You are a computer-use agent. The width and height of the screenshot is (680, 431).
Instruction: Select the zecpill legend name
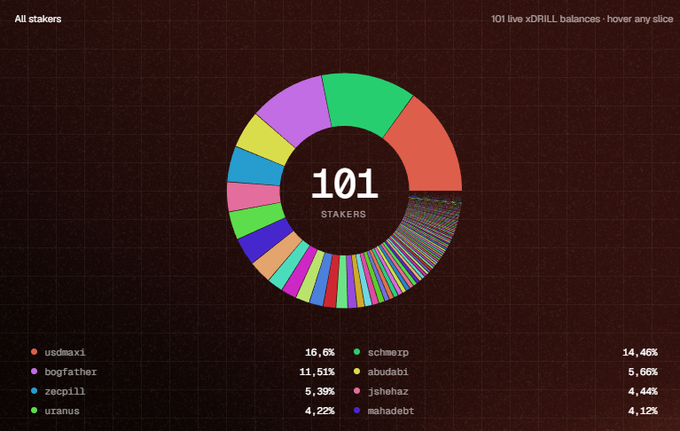tap(65, 392)
